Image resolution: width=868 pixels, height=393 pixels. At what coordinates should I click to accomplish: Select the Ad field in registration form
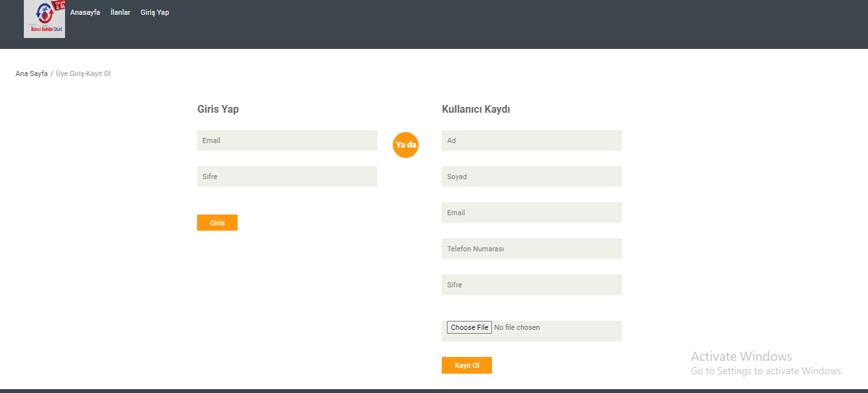pos(531,140)
